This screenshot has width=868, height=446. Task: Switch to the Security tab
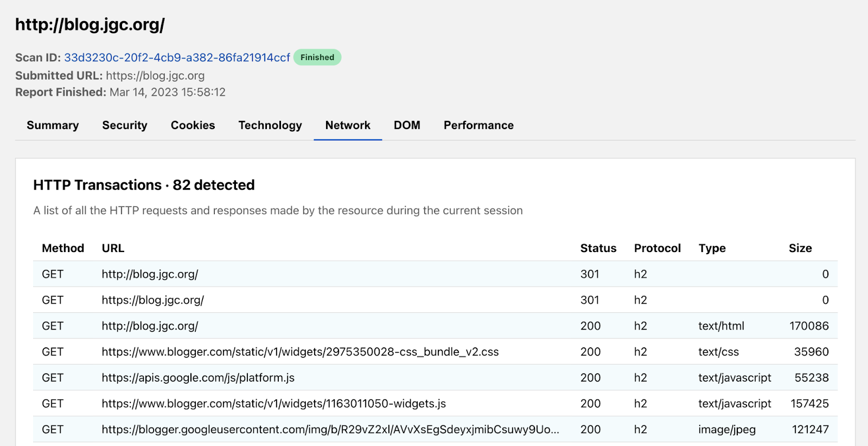click(125, 125)
